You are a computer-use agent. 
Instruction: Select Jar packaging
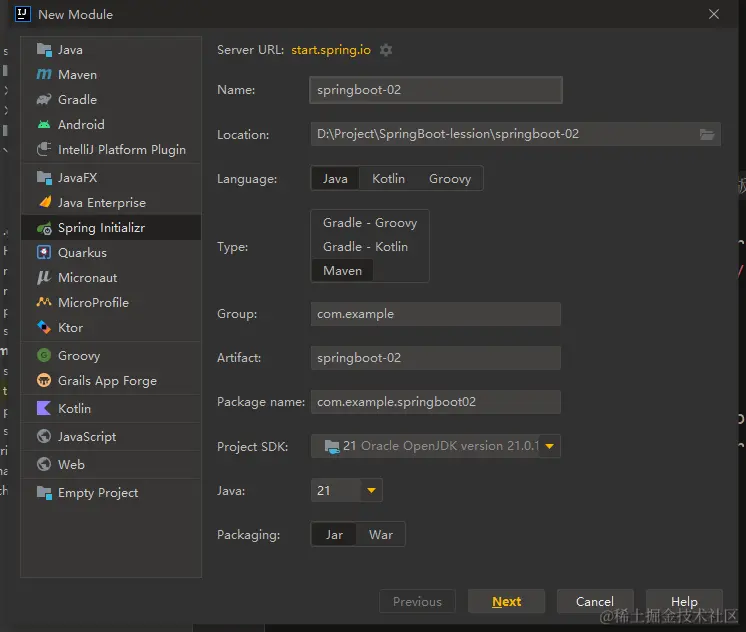tap(334, 534)
